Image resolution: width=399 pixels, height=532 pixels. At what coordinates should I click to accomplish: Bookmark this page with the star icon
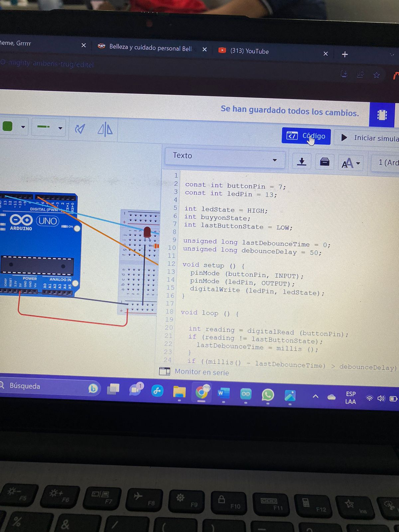tap(376, 75)
